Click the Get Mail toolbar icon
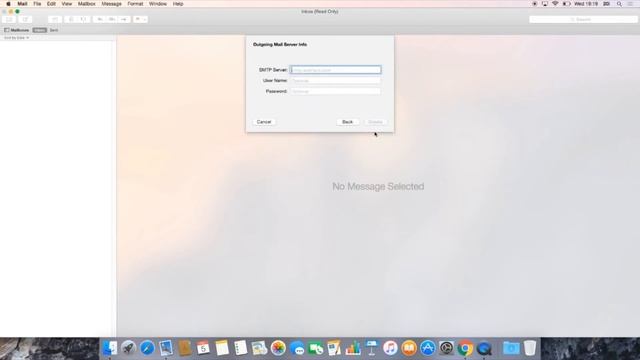640x360 pixels. point(9,19)
